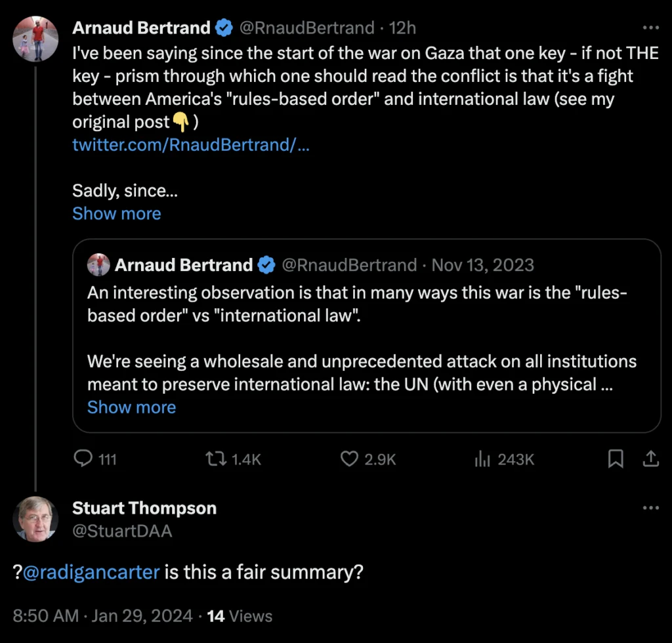Open more options on Stuart's reply
Image resolution: width=672 pixels, height=643 pixels.
(650, 508)
